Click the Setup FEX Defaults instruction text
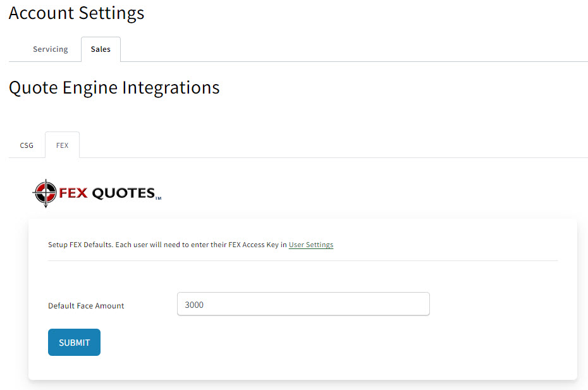This screenshot has width=588, height=390. 190,245
